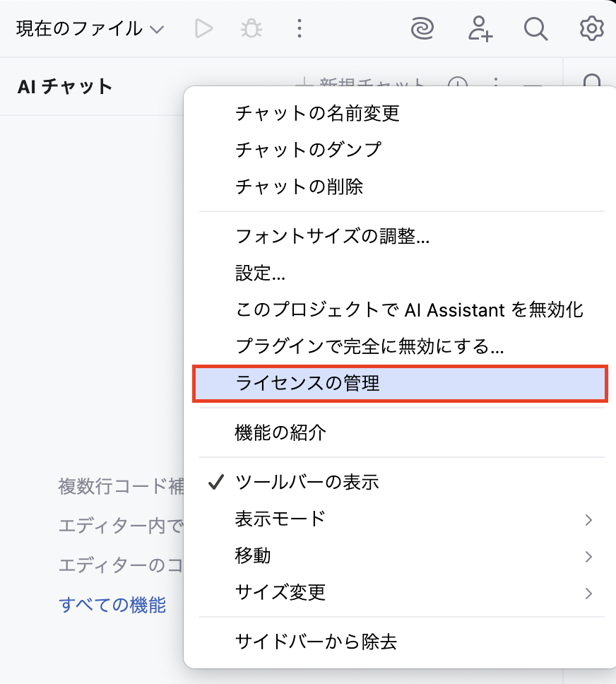Choose サイドバーから除去 menu entry
The image size is (616, 684).
click(x=316, y=642)
